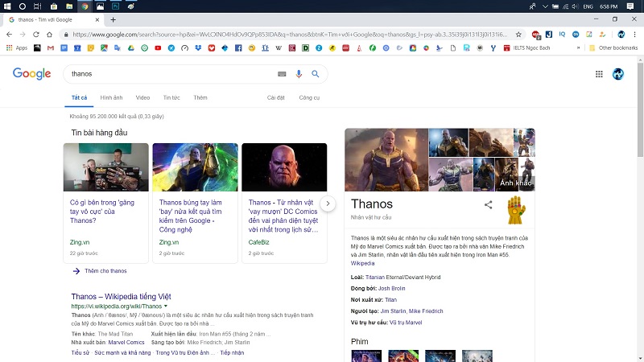The height and width of the screenshot is (362, 644).
Task: Click the microphone voice search icon
Action: [299, 74]
